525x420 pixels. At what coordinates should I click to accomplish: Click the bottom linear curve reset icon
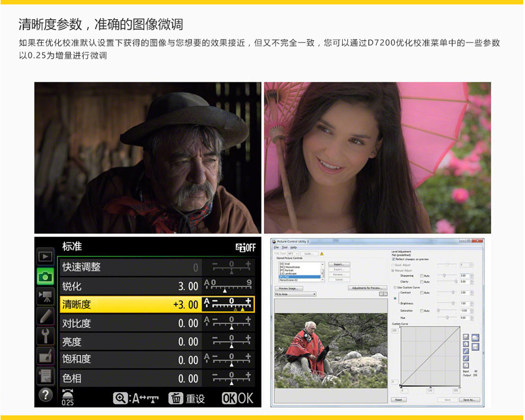[x=466, y=365]
